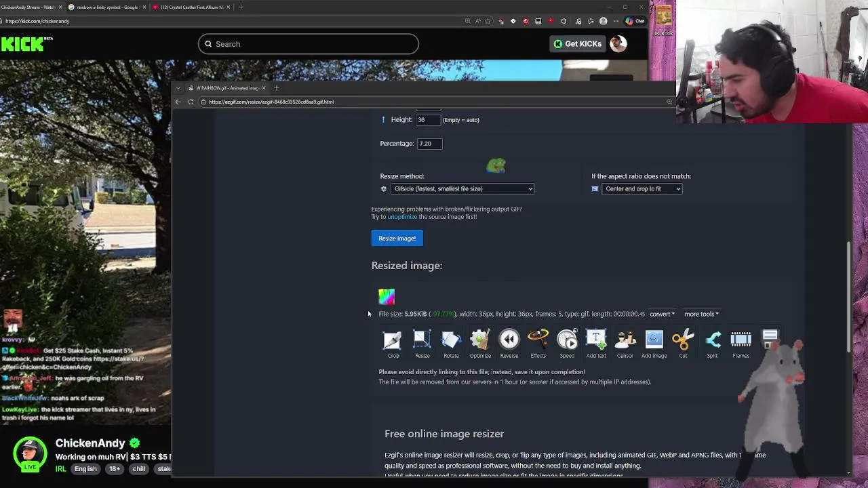Open tab list chevron in ezgif window
Screen dimensions: 868x488
coord(178,88)
